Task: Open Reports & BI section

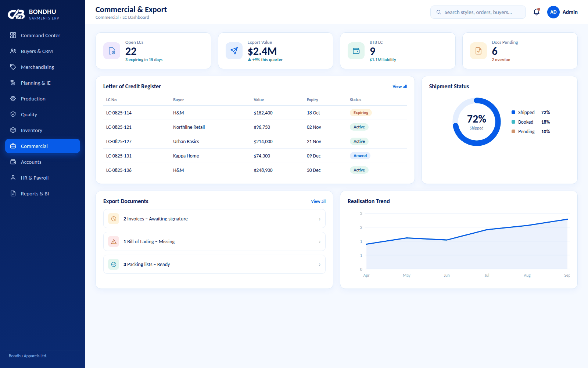Action: [43, 194]
